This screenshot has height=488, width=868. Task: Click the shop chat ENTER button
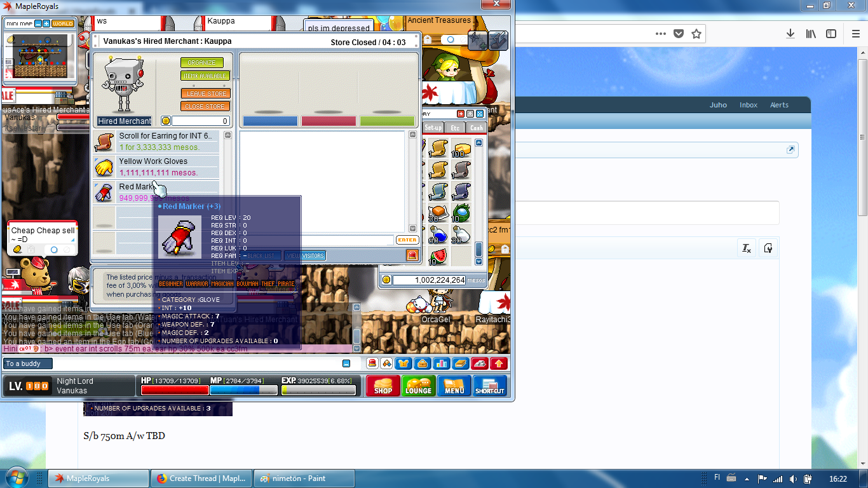(x=407, y=240)
